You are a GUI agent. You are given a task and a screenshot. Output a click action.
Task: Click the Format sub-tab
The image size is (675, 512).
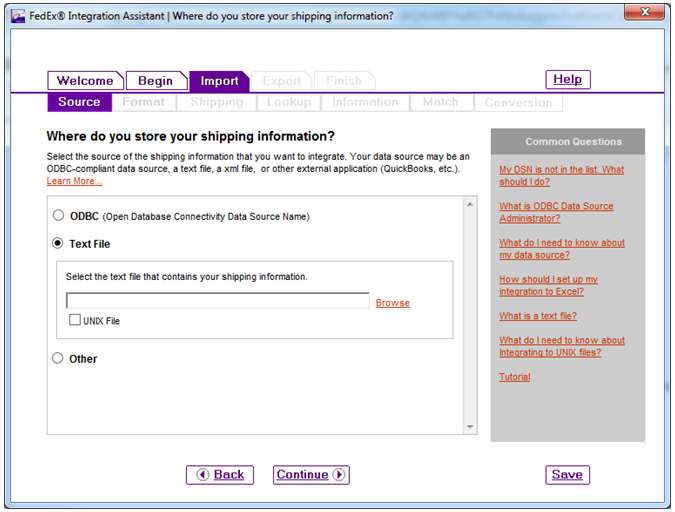tap(144, 102)
